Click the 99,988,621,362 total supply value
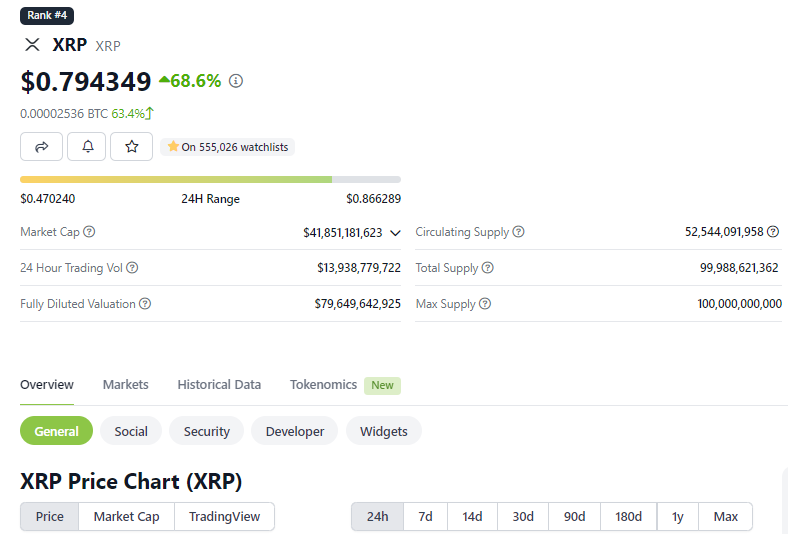788x534 pixels. tap(739, 268)
